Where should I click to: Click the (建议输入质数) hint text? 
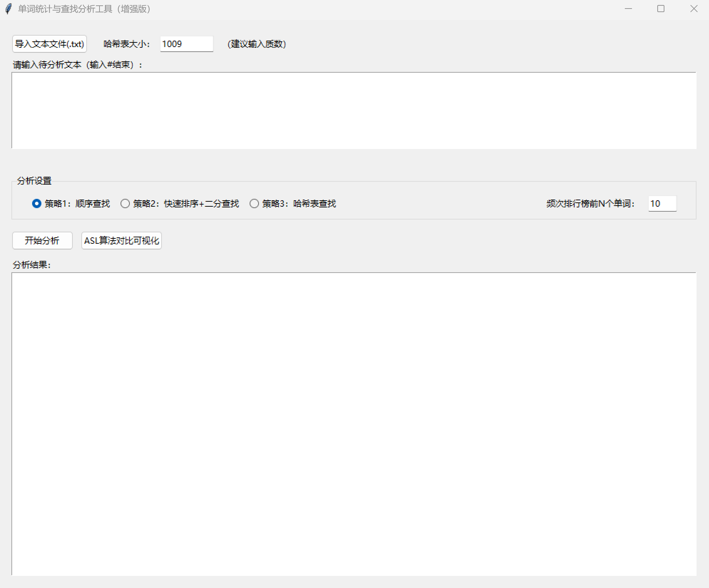point(257,44)
